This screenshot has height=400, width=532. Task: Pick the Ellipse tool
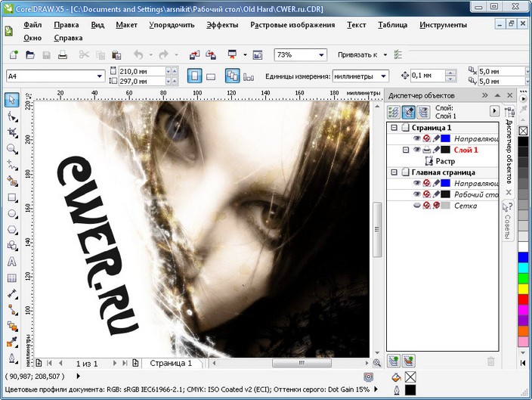[11, 214]
